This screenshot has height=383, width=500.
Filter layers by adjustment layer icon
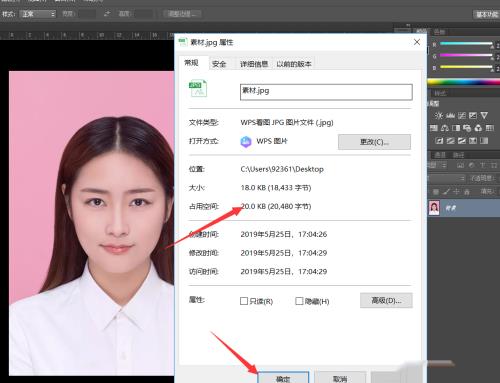click(x=471, y=165)
